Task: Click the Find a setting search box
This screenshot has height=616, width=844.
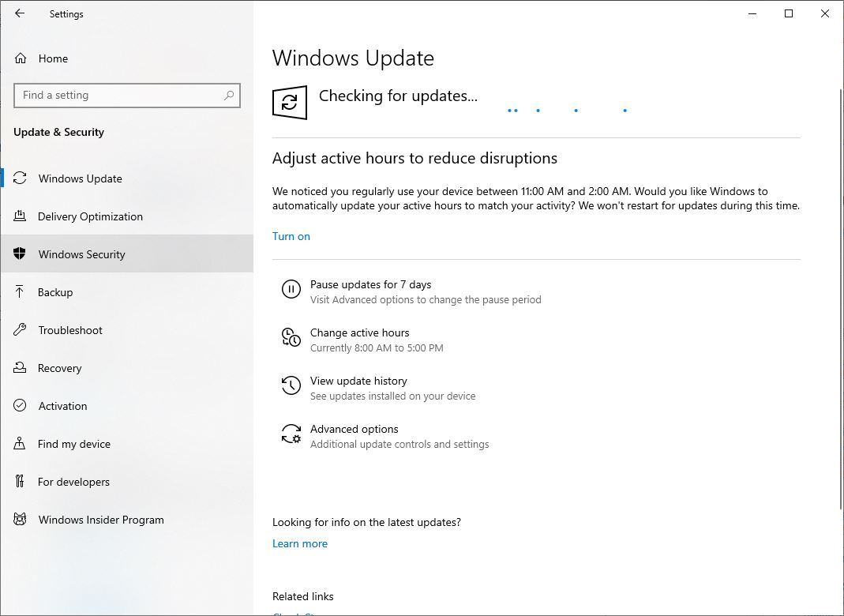Action: [x=127, y=96]
